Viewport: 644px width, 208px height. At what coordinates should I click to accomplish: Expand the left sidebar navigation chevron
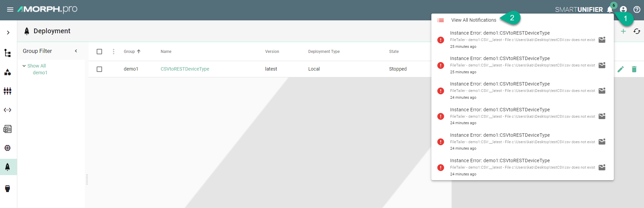tap(8, 33)
